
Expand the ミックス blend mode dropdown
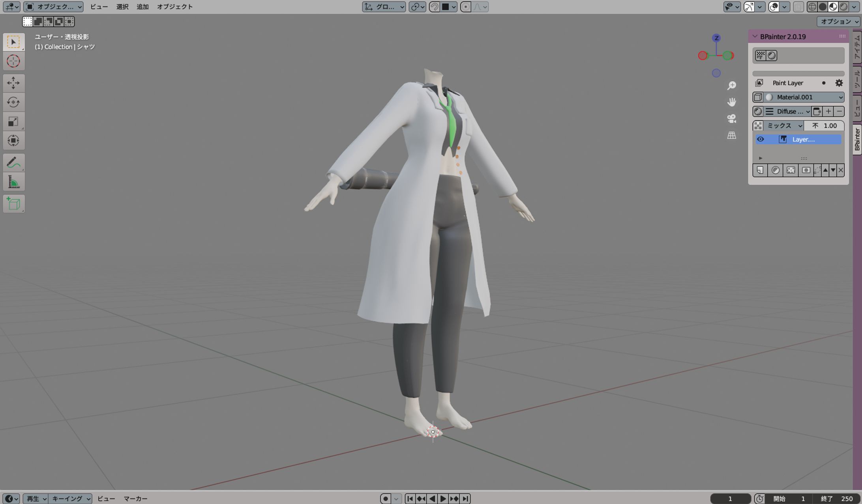[783, 125]
